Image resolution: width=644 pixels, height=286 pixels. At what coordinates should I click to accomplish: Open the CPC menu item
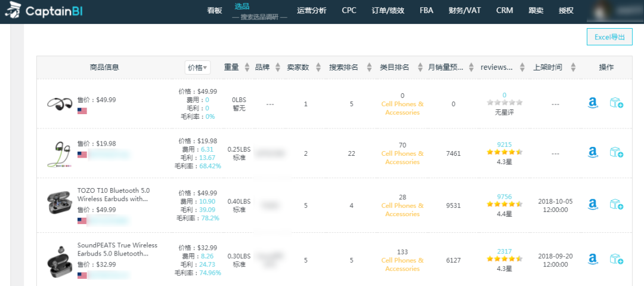(349, 11)
